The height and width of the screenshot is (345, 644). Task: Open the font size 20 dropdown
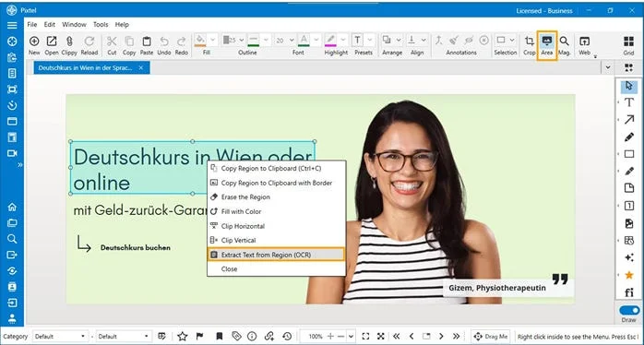[x=292, y=40]
